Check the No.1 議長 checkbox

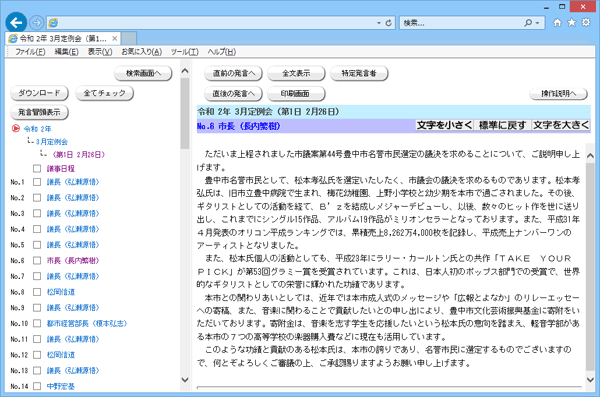[37, 182]
